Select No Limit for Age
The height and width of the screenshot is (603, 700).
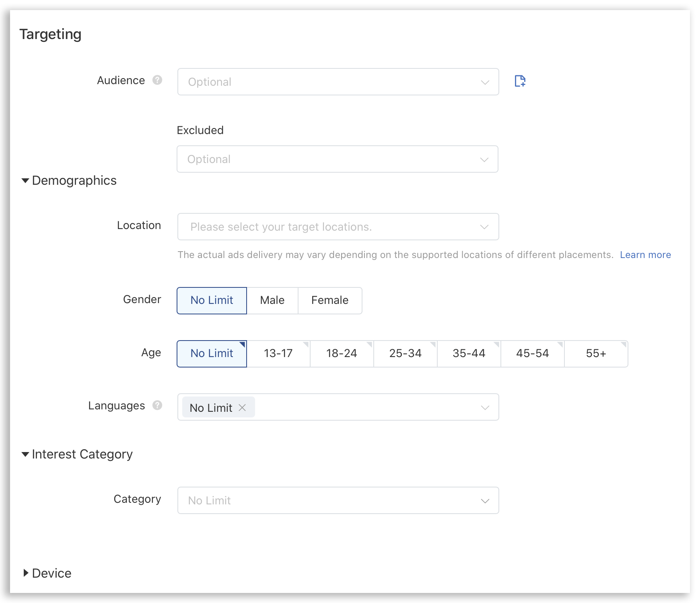[x=212, y=353]
